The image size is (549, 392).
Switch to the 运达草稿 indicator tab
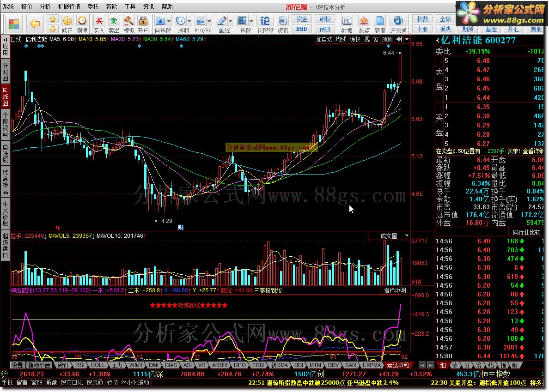click(398, 365)
